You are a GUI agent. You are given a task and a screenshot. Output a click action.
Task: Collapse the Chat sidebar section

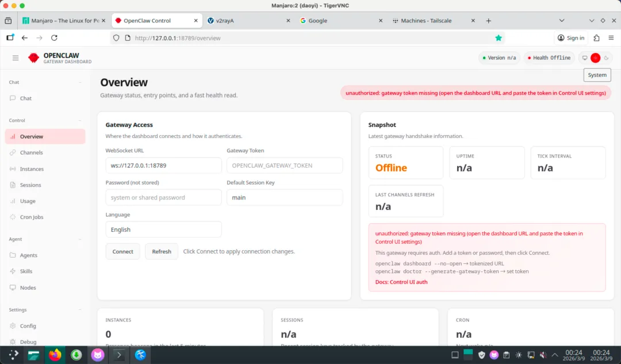45,82
